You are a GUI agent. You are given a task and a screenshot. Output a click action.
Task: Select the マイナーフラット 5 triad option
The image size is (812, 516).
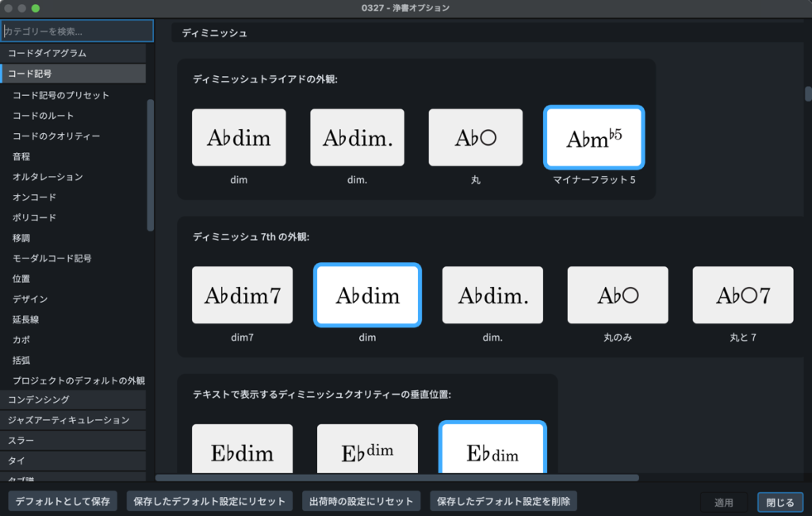tap(594, 137)
